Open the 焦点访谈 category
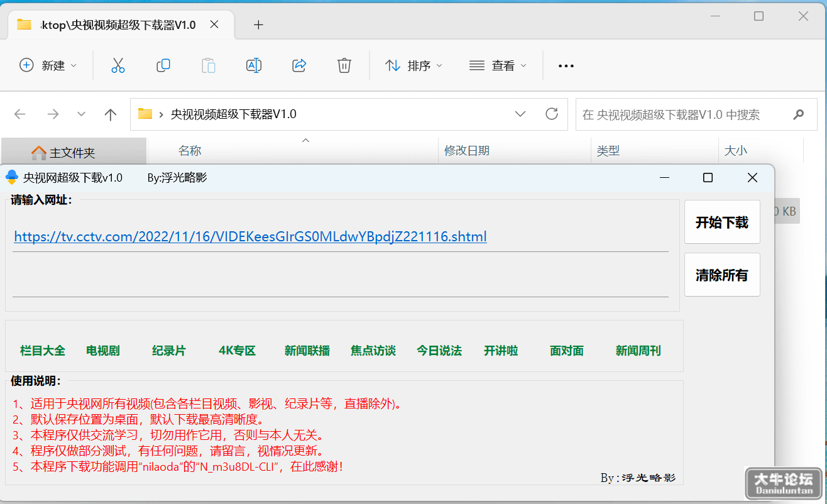Screen dimensions: 827x504 click(373, 351)
